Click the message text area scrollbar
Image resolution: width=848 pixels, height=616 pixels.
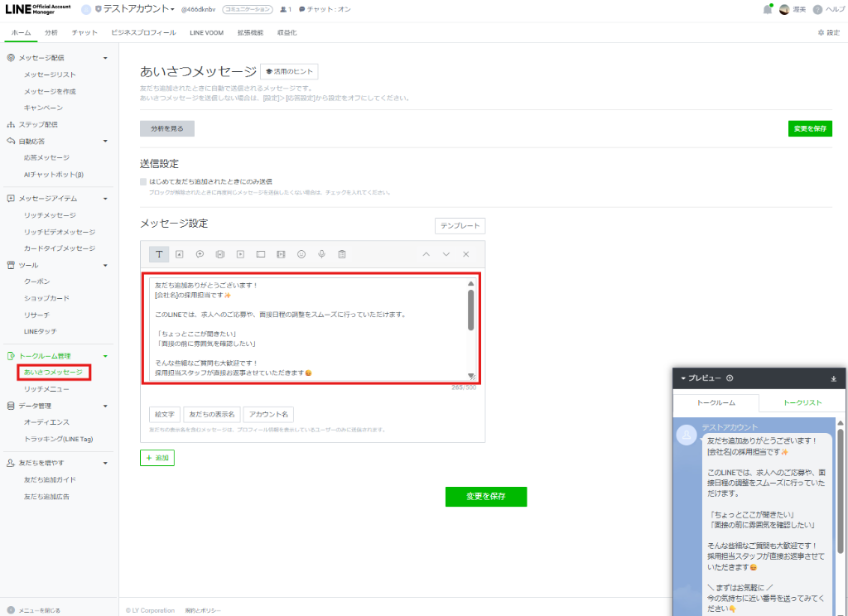click(470, 310)
